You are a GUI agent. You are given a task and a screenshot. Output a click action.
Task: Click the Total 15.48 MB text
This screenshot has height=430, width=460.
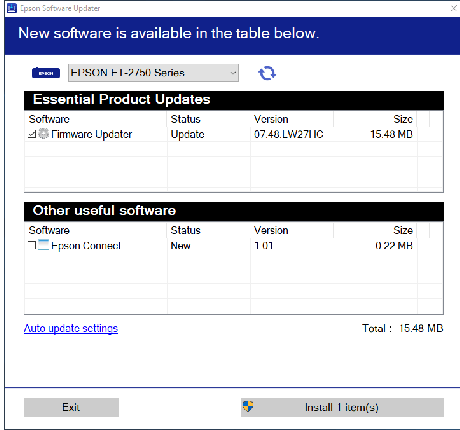[x=403, y=328]
